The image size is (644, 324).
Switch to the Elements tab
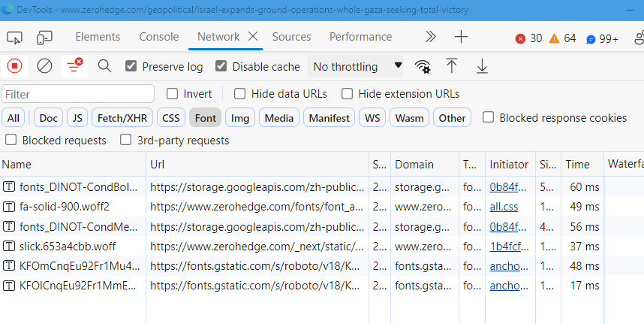(98, 37)
